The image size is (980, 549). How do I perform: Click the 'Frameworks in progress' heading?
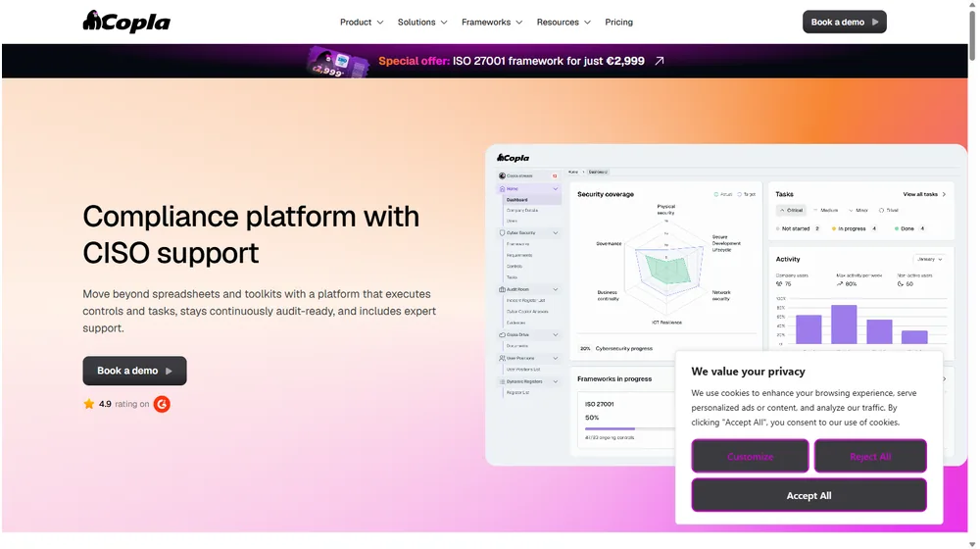[614, 379]
